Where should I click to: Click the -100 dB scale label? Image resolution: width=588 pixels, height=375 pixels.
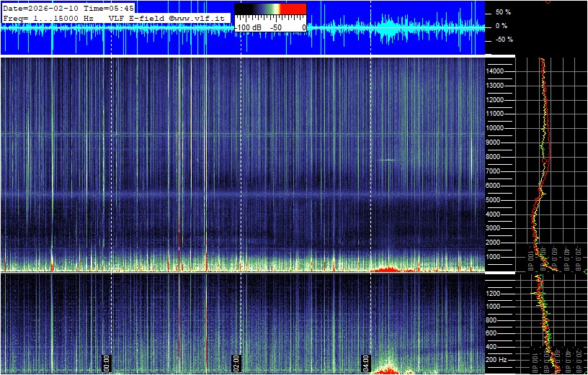coord(249,27)
